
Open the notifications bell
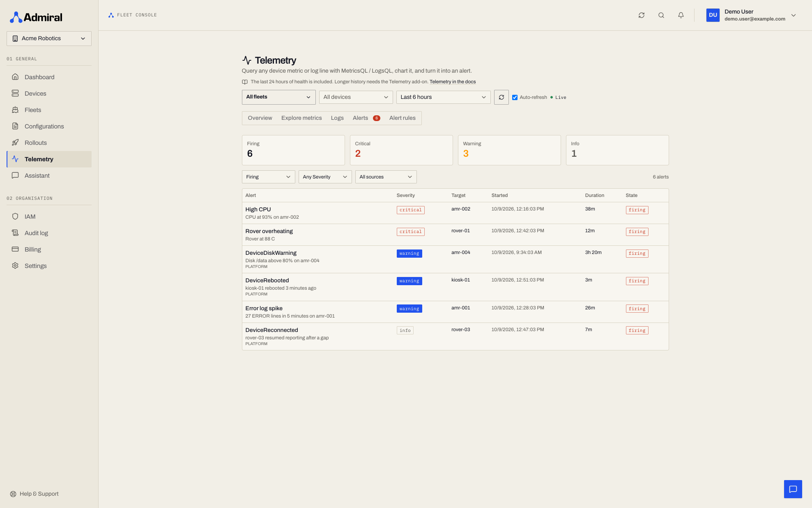(681, 15)
